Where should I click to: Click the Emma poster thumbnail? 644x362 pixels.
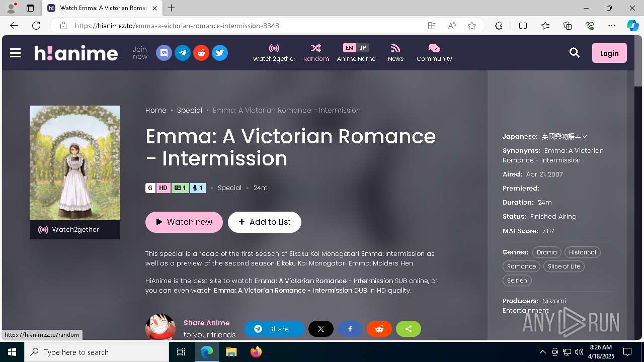[x=75, y=163]
